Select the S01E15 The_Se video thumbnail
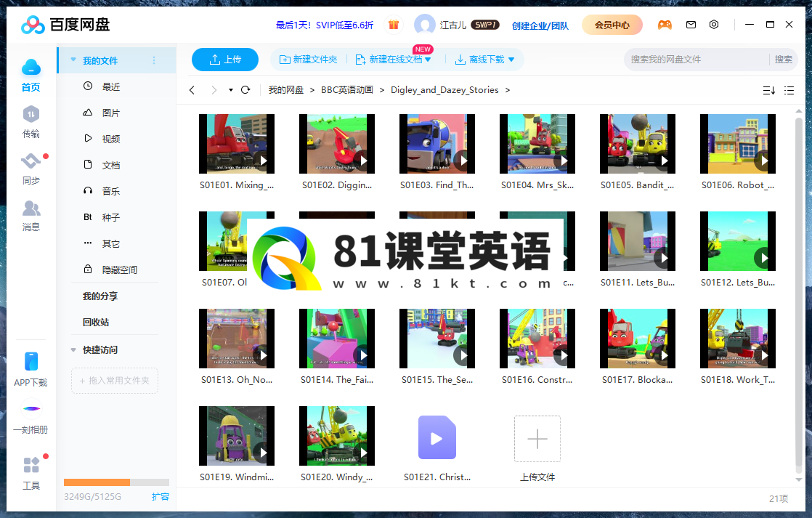Viewport: 812px width, 518px height. point(437,339)
